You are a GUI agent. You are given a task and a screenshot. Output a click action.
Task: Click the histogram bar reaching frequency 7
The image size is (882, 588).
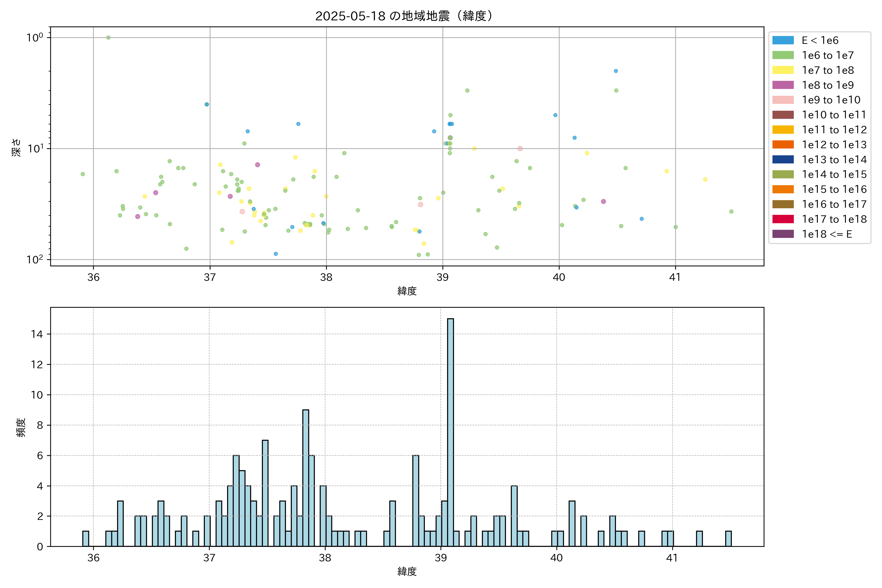[x=265, y=493]
